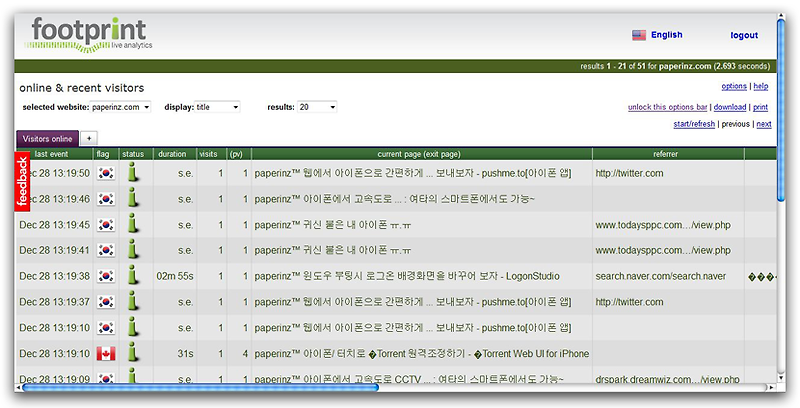Image resolution: width=800 pixels, height=408 pixels.
Task: Sort by status column header
Action: point(133,154)
